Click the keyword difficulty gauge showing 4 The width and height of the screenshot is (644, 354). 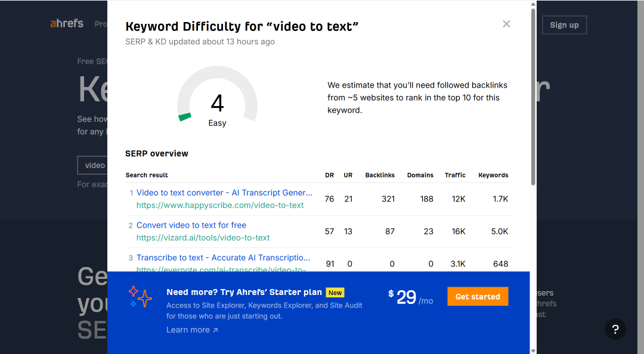(x=217, y=98)
